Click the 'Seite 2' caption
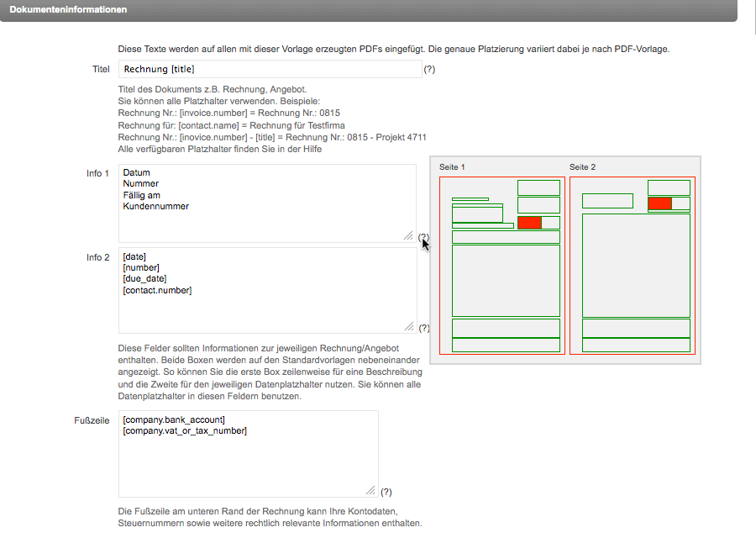This screenshot has width=756, height=538. point(582,167)
